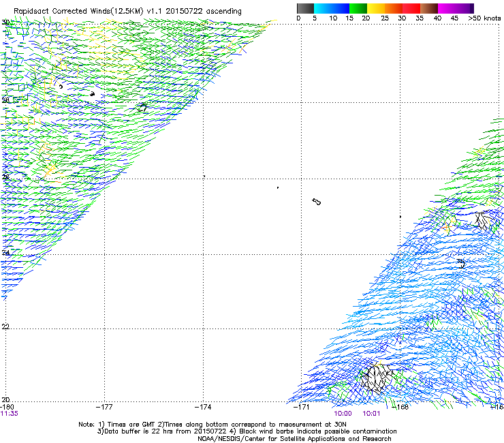Click the longitude label '-177'
Image resolution: width=504 pixels, height=443 pixels.
(104, 407)
